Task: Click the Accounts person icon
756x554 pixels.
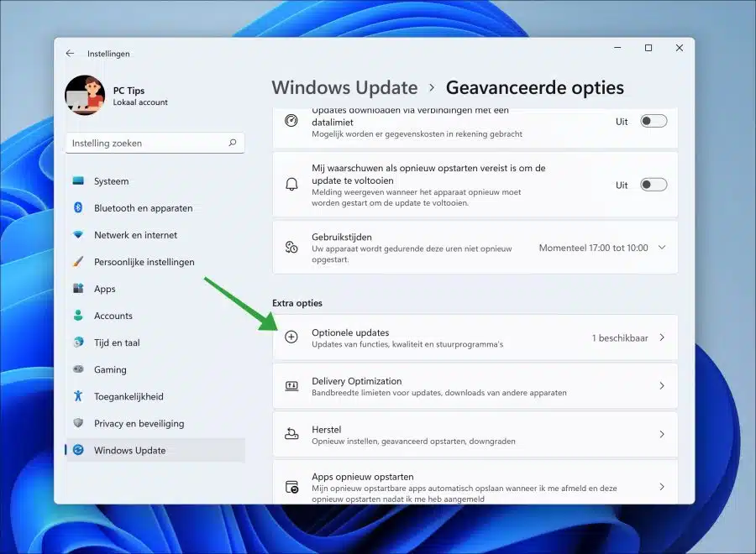Action: [78, 315]
